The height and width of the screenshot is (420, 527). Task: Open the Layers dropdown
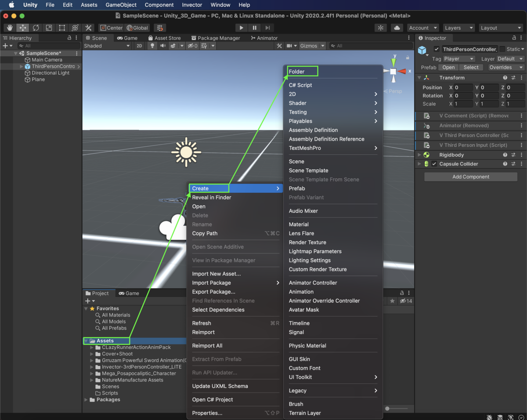point(459,28)
